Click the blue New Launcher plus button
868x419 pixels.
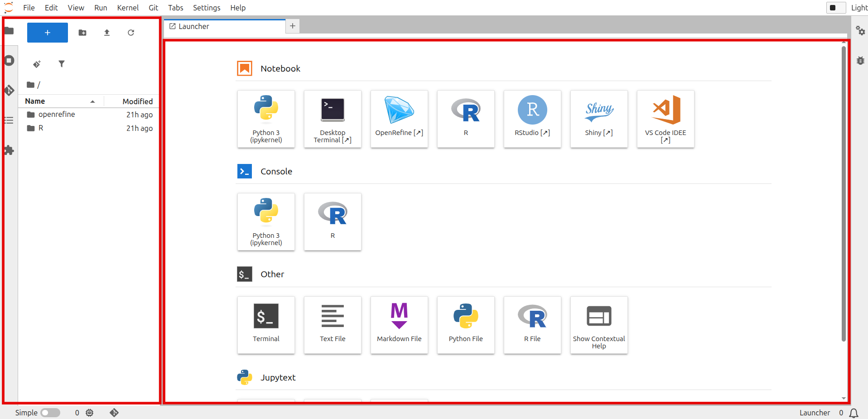click(x=48, y=33)
